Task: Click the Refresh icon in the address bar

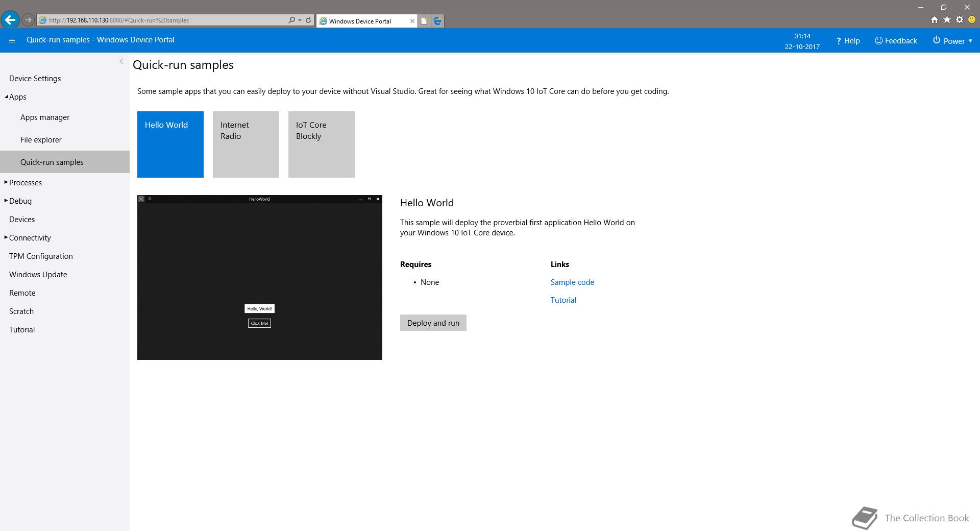Action: [x=308, y=20]
